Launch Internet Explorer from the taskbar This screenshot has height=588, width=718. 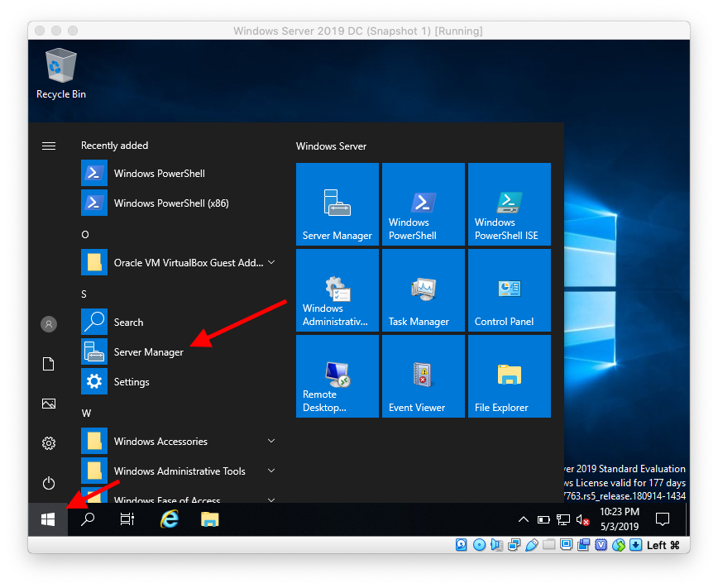(169, 519)
